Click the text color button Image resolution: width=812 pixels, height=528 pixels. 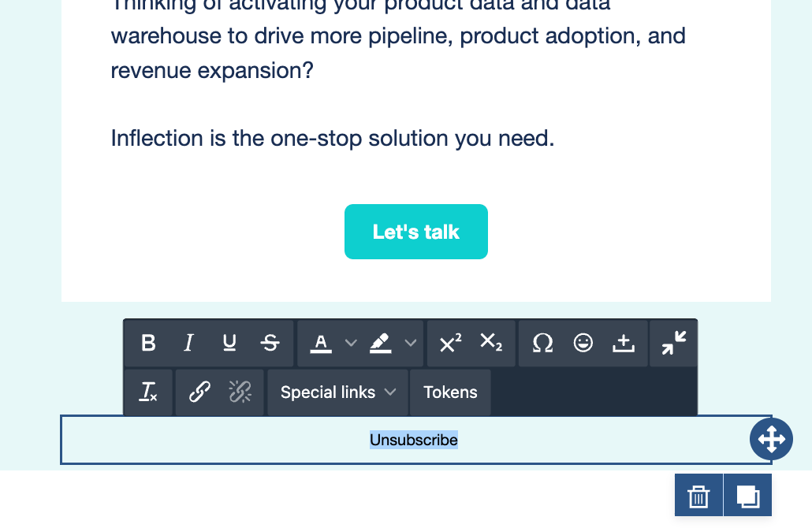point(321,343)
